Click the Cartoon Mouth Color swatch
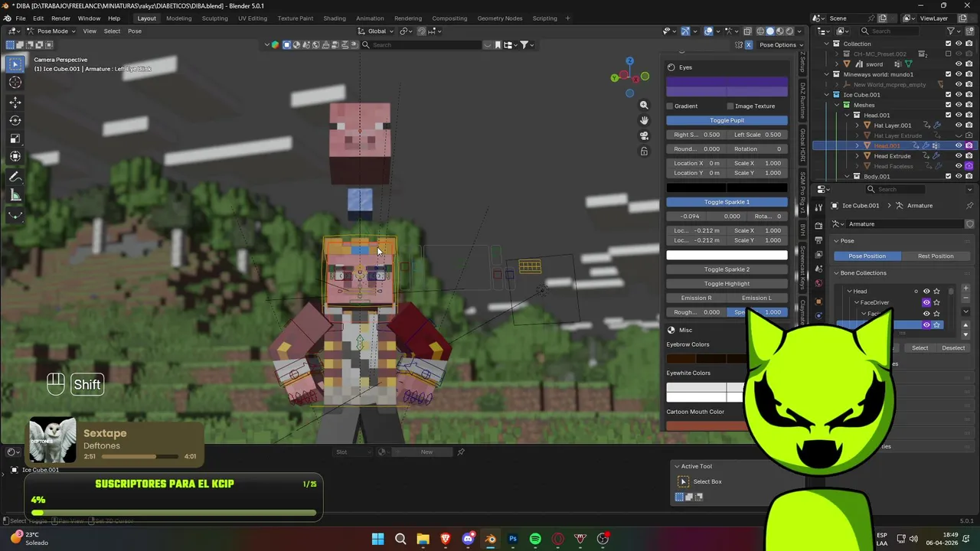Screen dimensions: 980x551 tap(706, 426)
